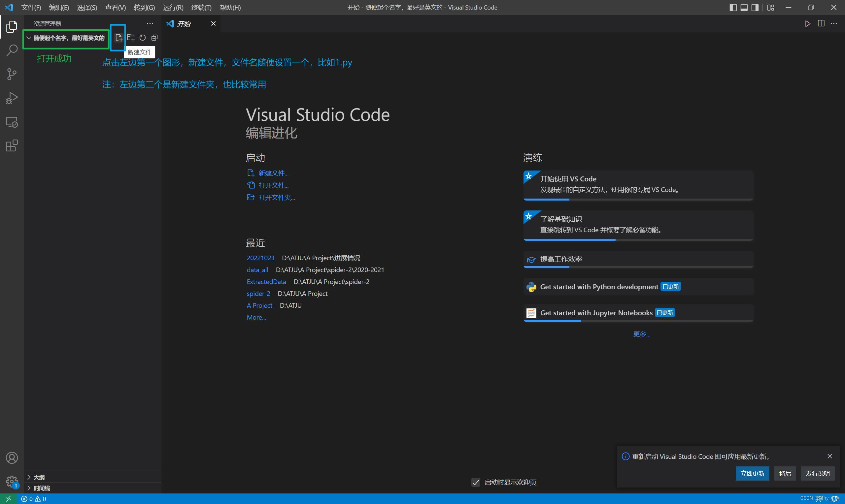Open Remote Explorer view
845x504 pixels.
[x=12, y=122]
